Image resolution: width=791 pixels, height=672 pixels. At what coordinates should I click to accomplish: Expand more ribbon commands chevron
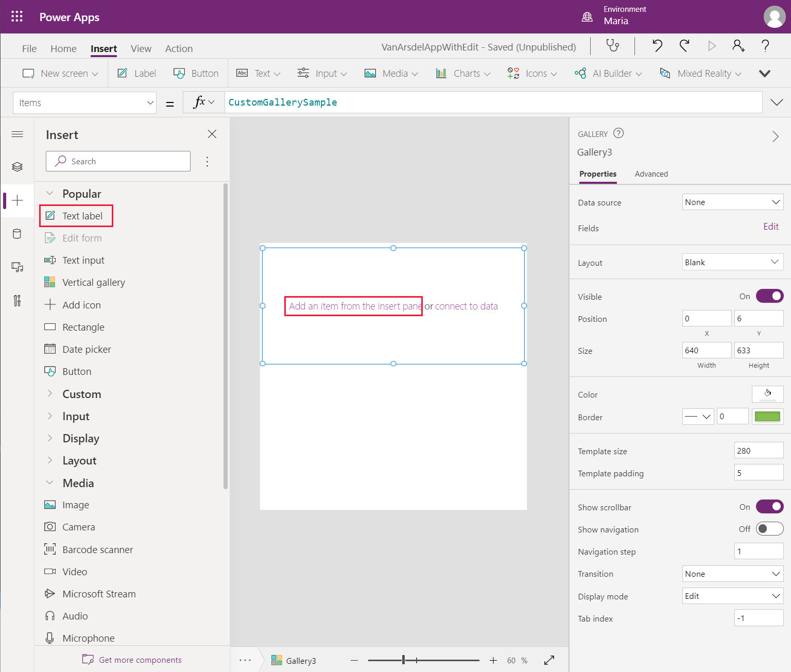click(x=765, y=73)
